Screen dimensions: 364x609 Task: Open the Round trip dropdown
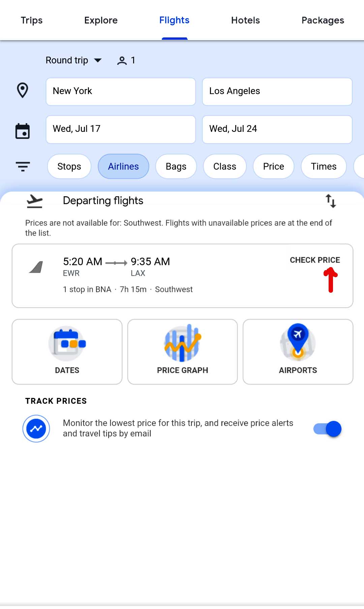click(x=73, y=60)
